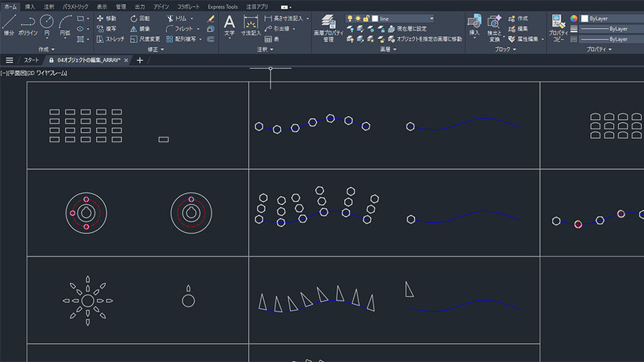This screenshot has width=644, height=362.
Task: Select the 線分 (Line) tool
Action: [9, 25]
